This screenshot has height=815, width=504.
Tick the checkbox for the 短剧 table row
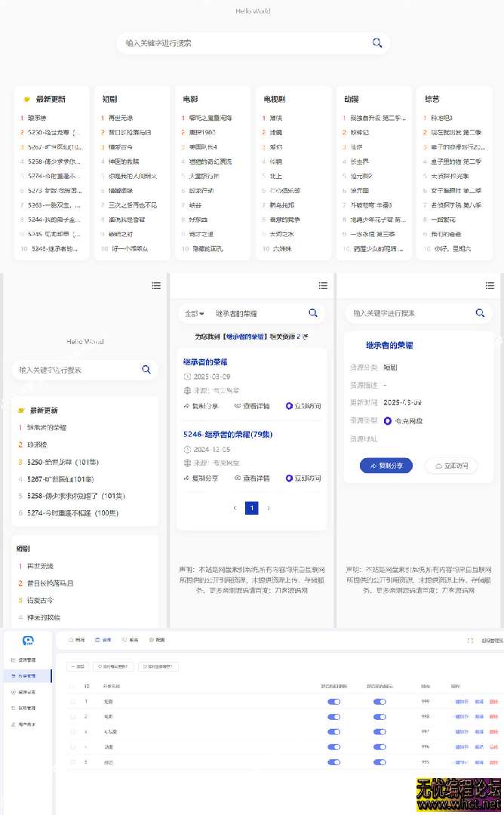(x=73, y=702)
